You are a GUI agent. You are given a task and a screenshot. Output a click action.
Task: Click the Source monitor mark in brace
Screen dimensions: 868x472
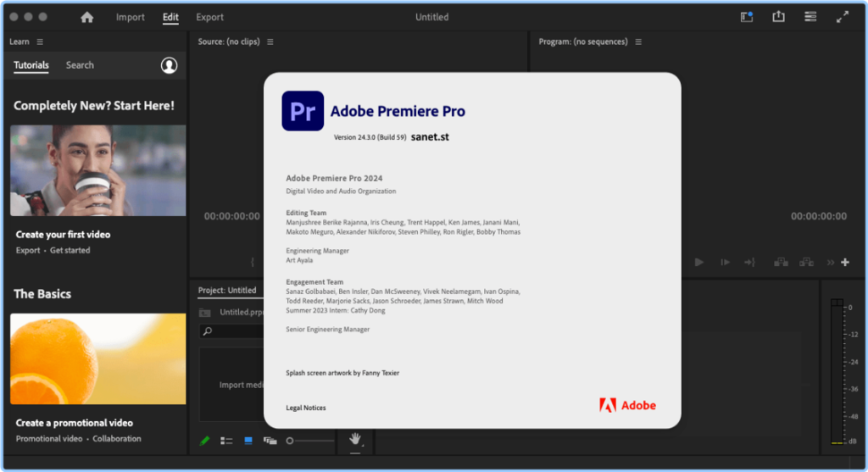pyautogui.click(x=253, y=263)
